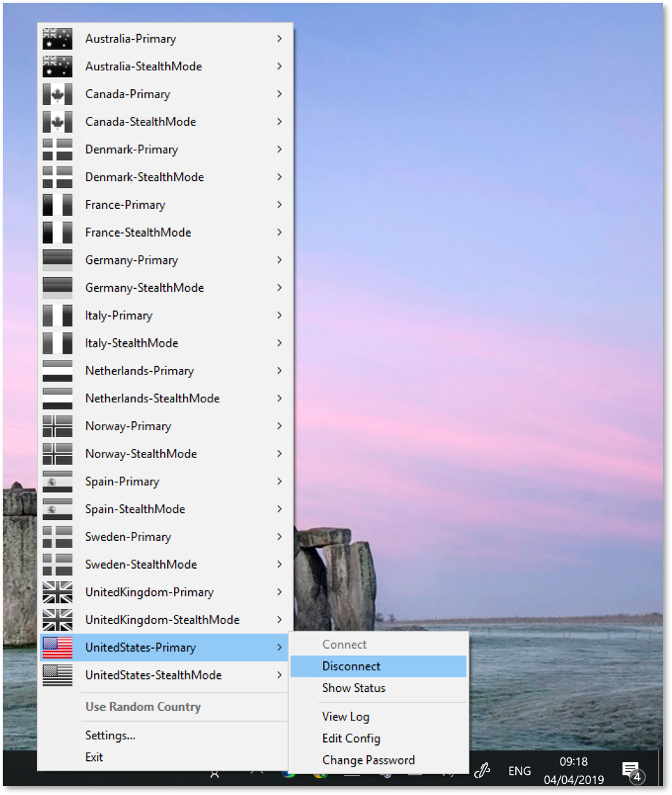The width and height of the screenshot is (672, 795).
Task: Expand the Sweden-Primary submenu arrow
Action: point(279,537)
